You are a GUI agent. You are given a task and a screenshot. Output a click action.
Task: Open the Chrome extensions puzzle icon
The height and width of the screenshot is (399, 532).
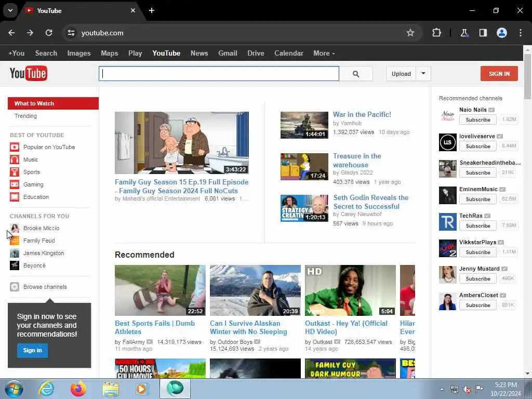[x=436, y=33]
